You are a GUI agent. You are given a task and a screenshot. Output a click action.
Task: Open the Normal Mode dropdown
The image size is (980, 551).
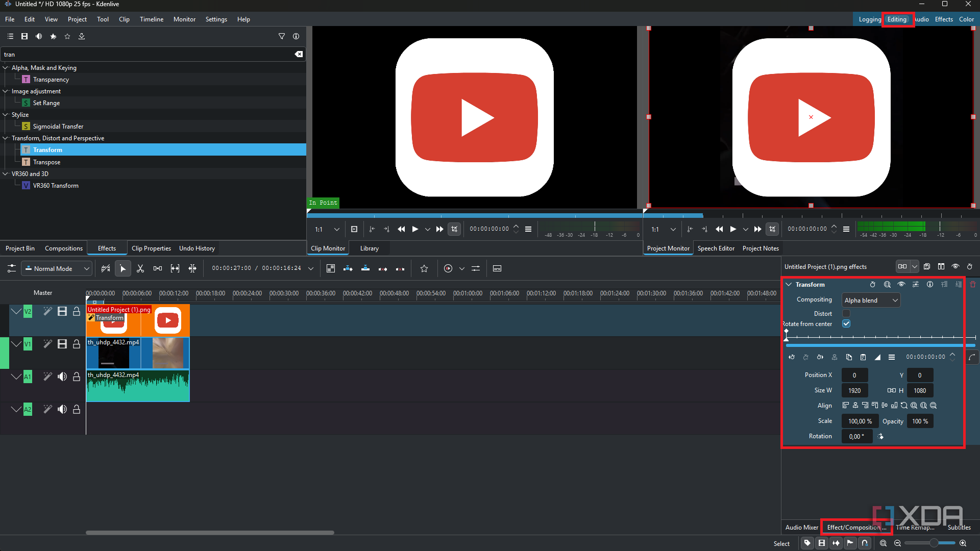(57, 268)
